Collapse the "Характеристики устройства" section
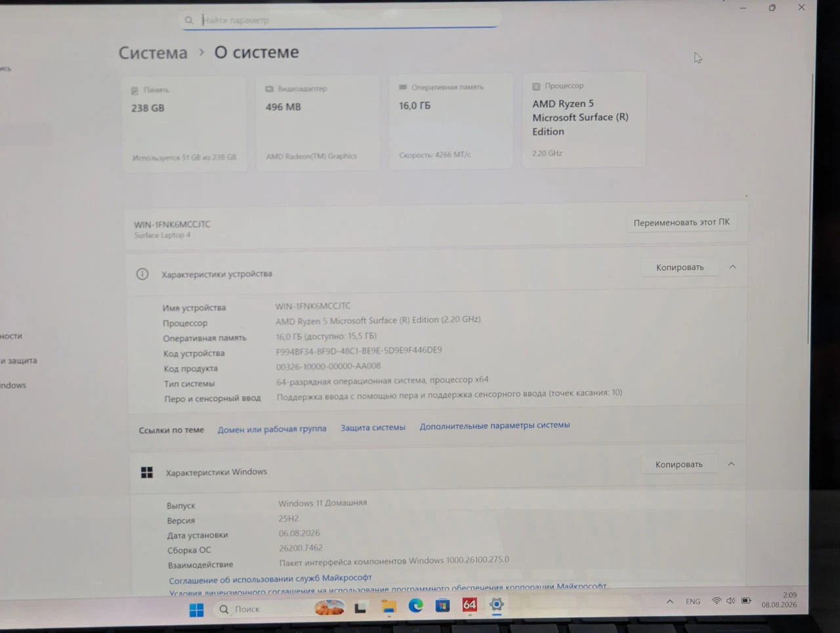The width and height of the screenshot is (840, 633). pyautogui.click(x=732, y=267)
